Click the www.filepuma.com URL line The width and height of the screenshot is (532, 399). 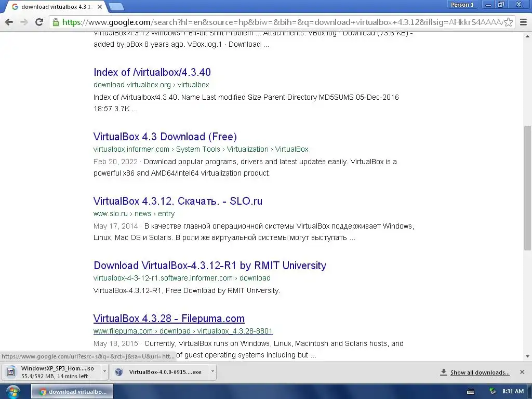pyautogui.click(x=183, y=331)
